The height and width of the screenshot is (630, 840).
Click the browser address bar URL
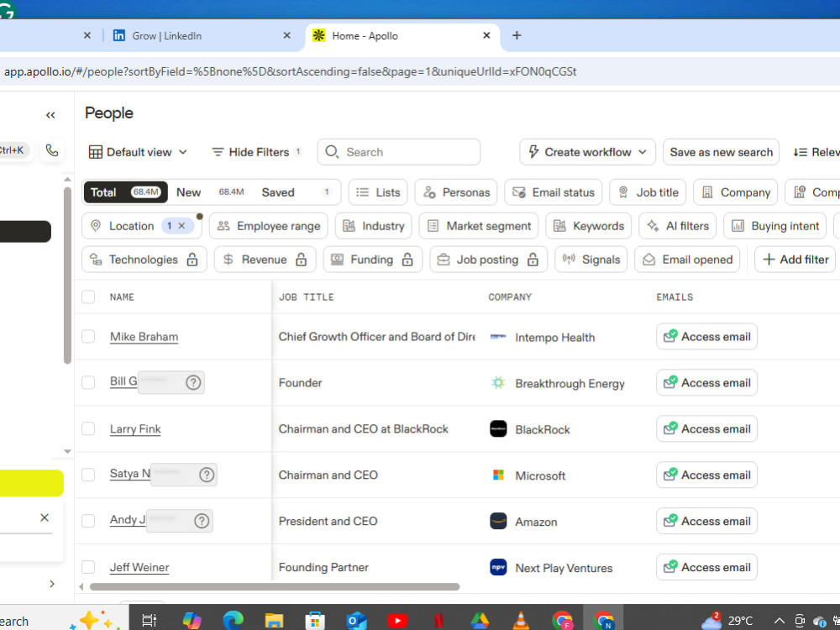pos(291,71)
